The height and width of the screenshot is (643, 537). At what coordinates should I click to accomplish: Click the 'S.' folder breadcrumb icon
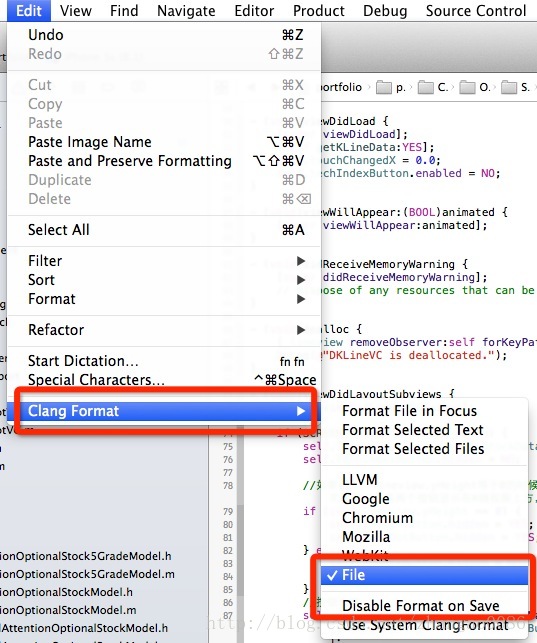[x=509, y=87]
